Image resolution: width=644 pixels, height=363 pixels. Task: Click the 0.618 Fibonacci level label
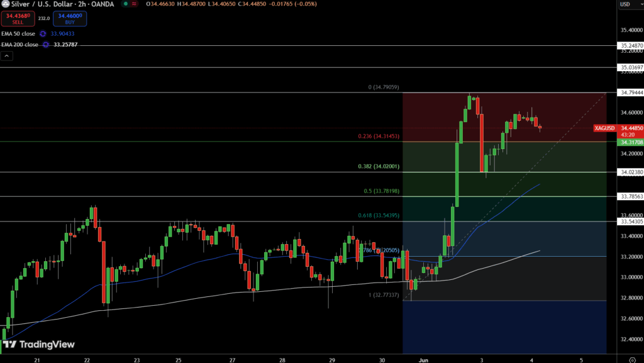coord(380,216)
